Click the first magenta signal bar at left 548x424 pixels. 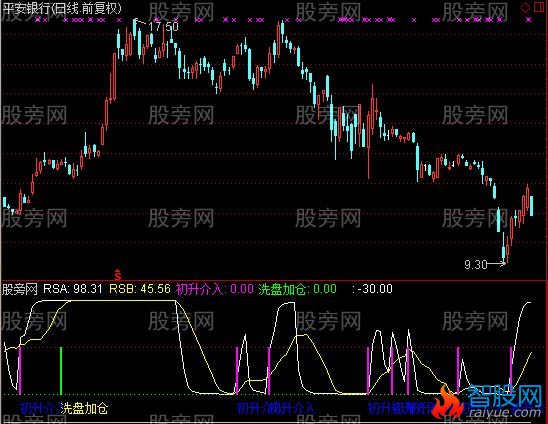pyautogui.click(x=20, y=371)
